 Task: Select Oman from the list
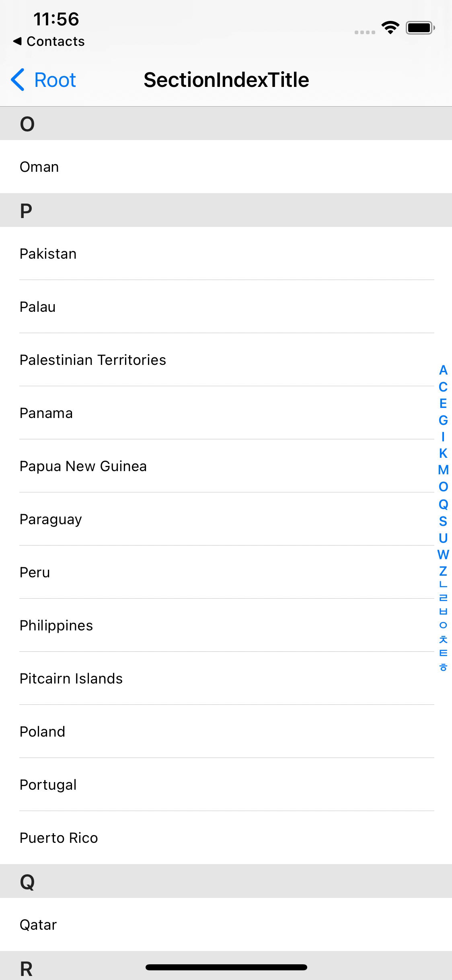[226, 167]
